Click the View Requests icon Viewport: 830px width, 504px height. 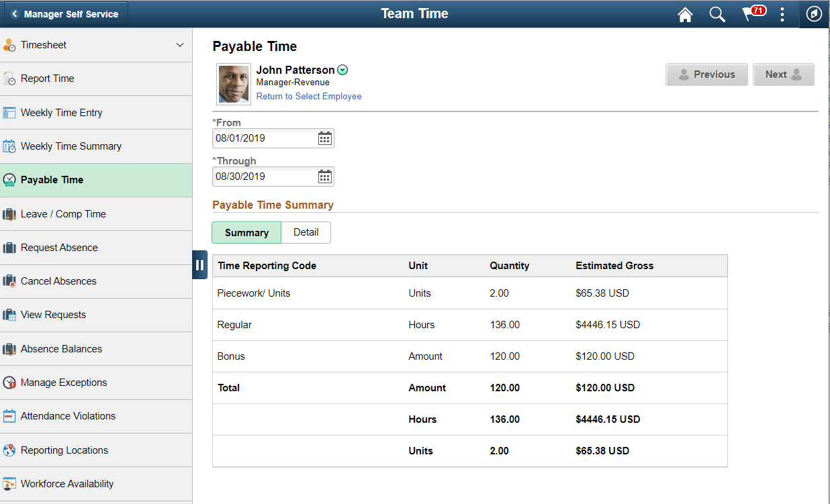(x=9, y=315)
